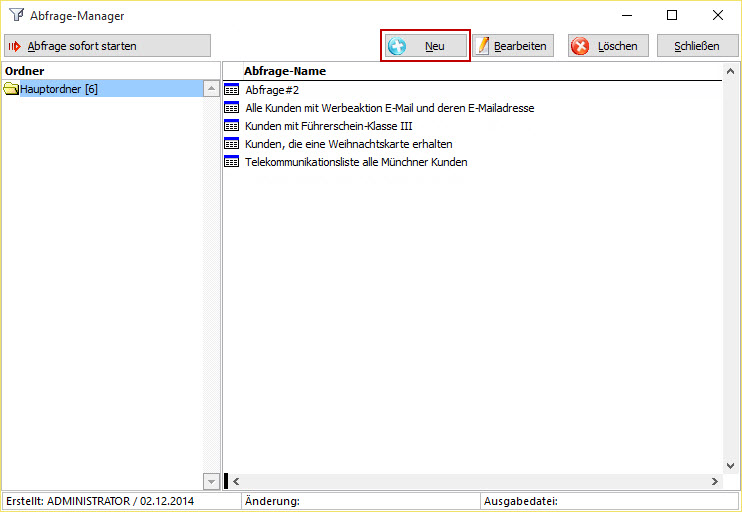
Task: Delete query using Löschen button
Action: tap(608, 46)
